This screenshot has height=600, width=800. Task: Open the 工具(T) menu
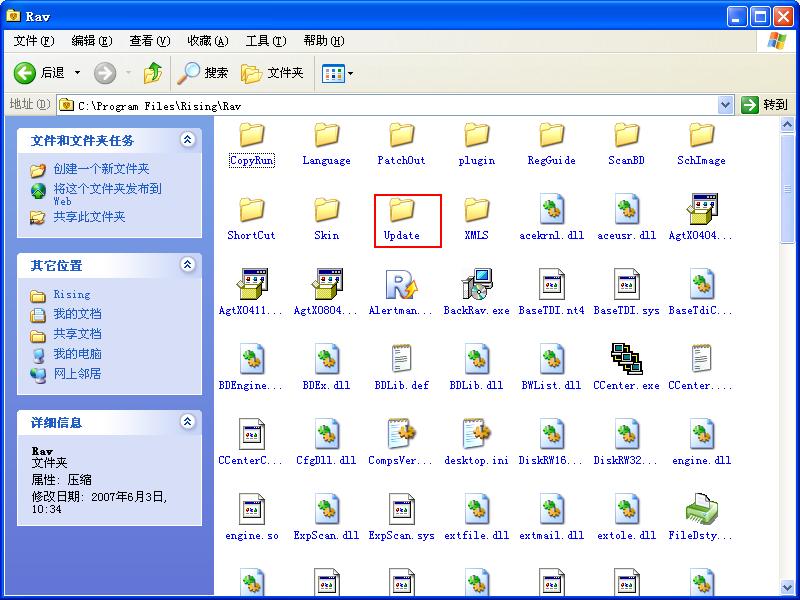tap(266, 41)
